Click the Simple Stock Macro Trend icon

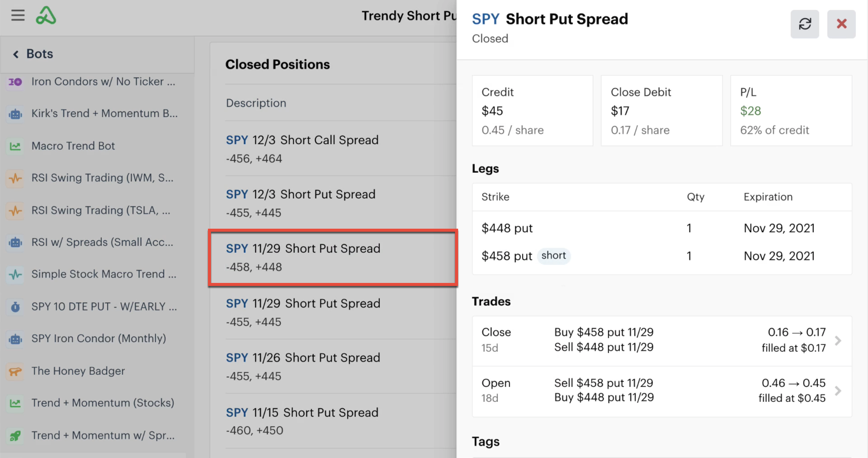(x=15, y=274)
